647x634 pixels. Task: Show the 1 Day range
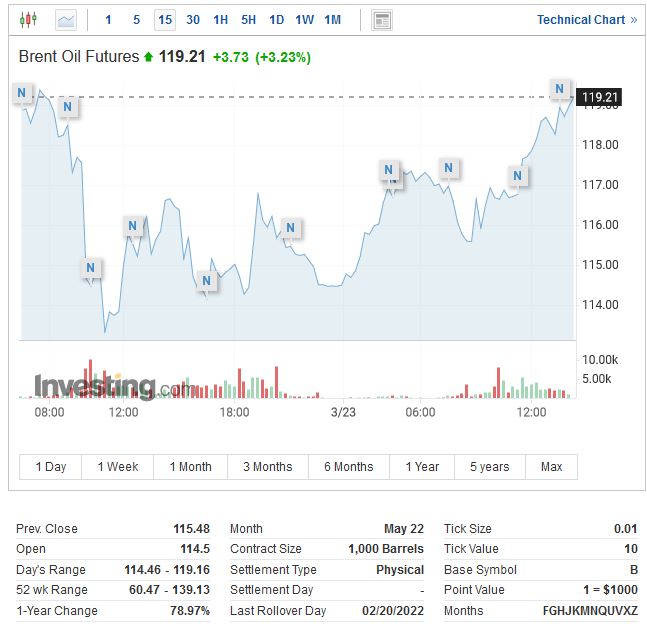point(51,467)
